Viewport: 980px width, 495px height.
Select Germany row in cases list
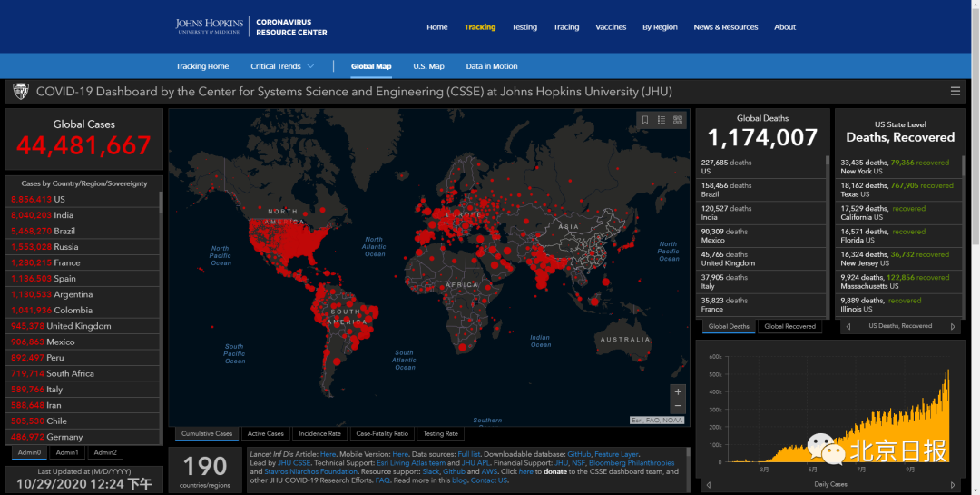coord(84,437)
